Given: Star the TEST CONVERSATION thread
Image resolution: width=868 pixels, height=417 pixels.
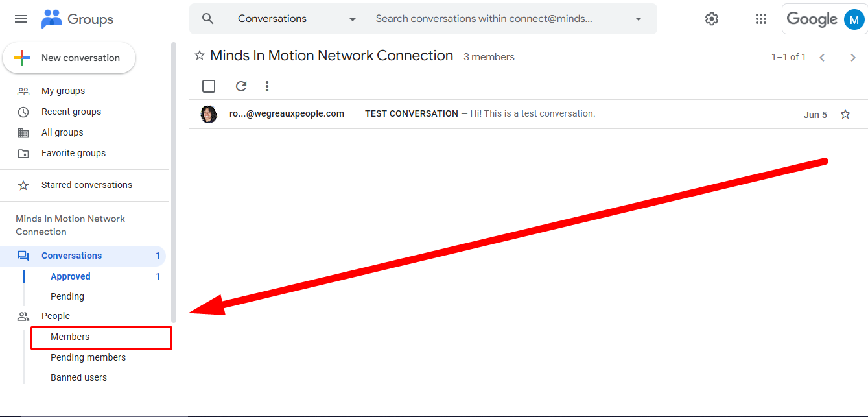Looking at the screenshot, I should (845, 114).
